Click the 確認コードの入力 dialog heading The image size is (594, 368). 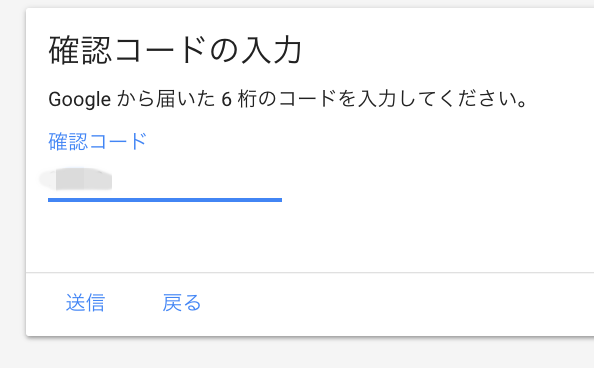[175, 50]
